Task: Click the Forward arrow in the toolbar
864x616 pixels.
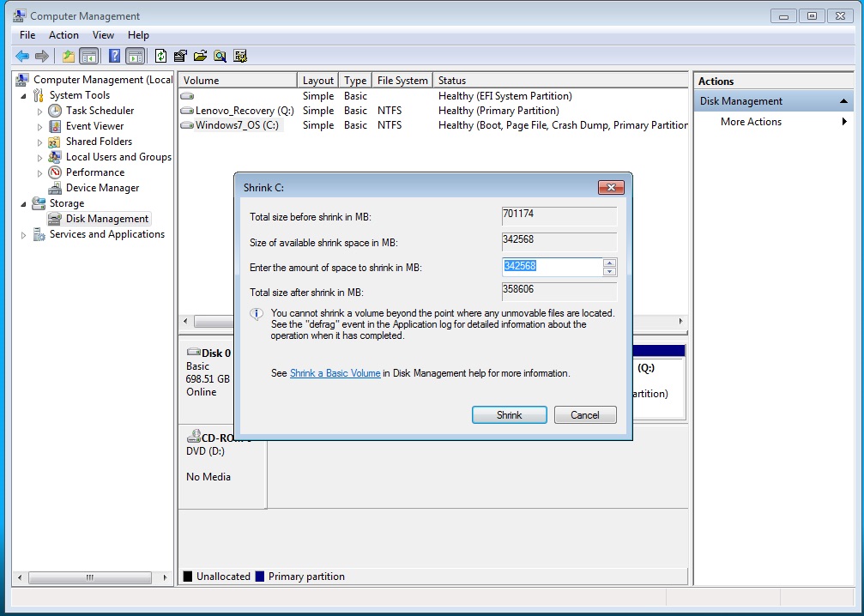Action: 41,56
